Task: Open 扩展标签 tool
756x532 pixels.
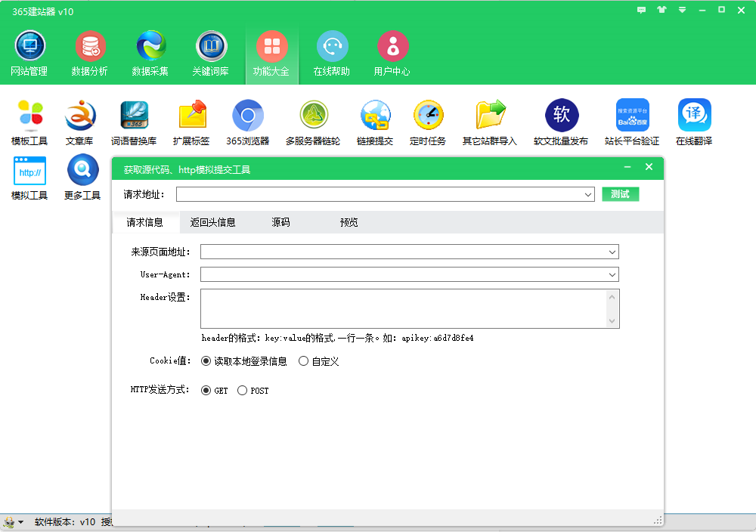Action: coord(191,122)
